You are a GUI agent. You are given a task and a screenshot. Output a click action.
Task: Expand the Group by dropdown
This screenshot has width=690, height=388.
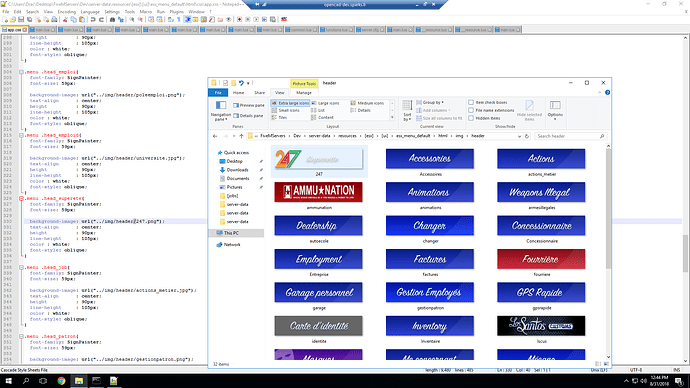[430, 102]
